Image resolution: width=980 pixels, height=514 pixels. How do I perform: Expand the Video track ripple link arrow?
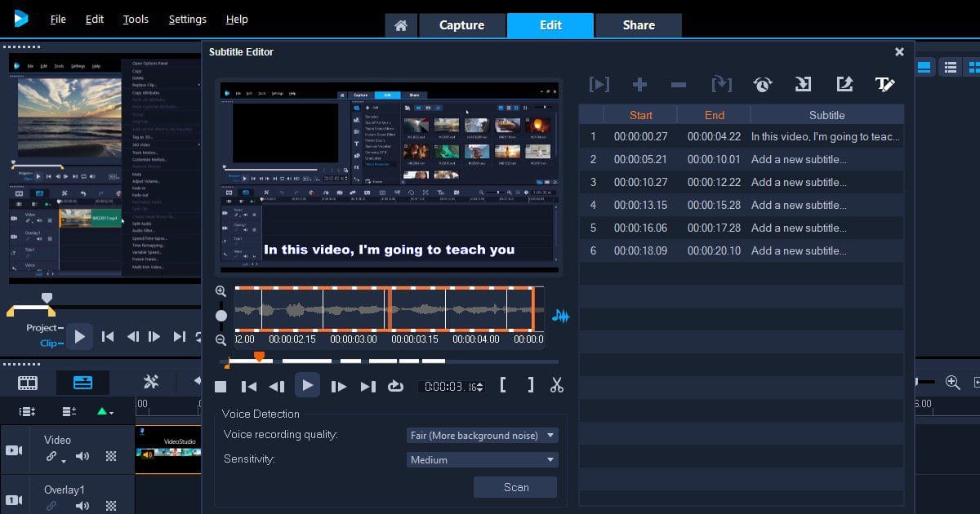64,461
